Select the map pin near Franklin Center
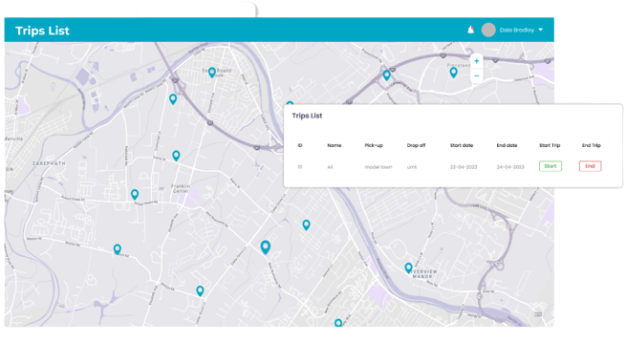This screenshot has width=626, height=364. 176,156
